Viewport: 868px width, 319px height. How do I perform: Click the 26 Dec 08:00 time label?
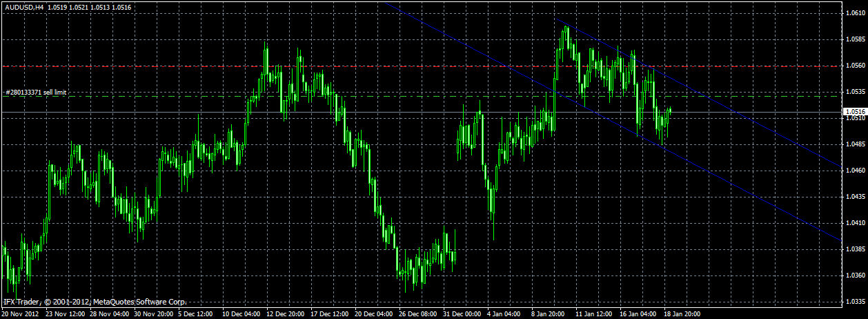[419, 313]
